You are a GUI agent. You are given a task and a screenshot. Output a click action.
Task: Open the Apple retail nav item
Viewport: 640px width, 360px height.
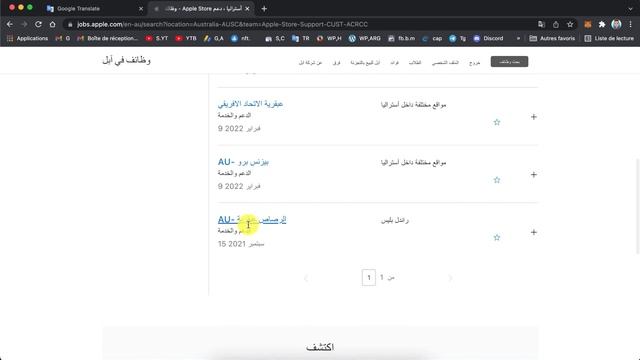365,62
